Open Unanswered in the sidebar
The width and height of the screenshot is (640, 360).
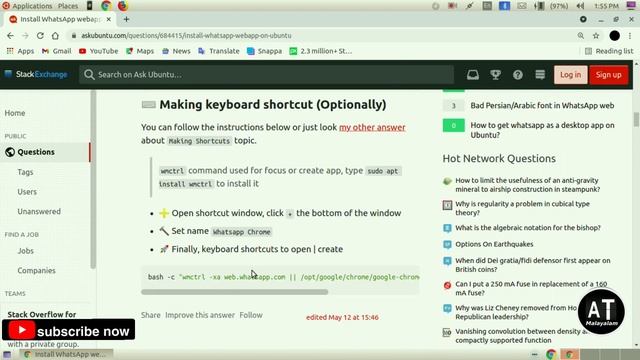click(x=39, y=211)
